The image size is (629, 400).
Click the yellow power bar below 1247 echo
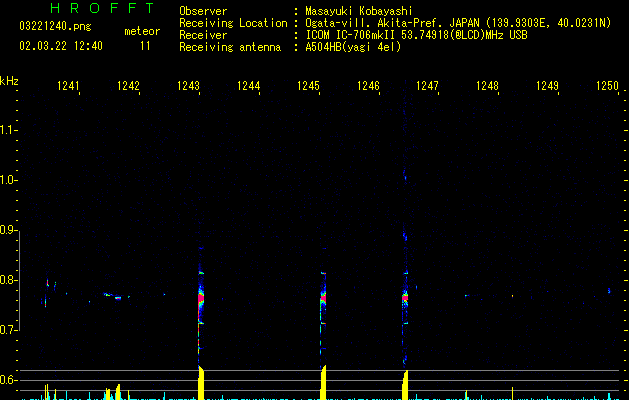click(405, 385)
